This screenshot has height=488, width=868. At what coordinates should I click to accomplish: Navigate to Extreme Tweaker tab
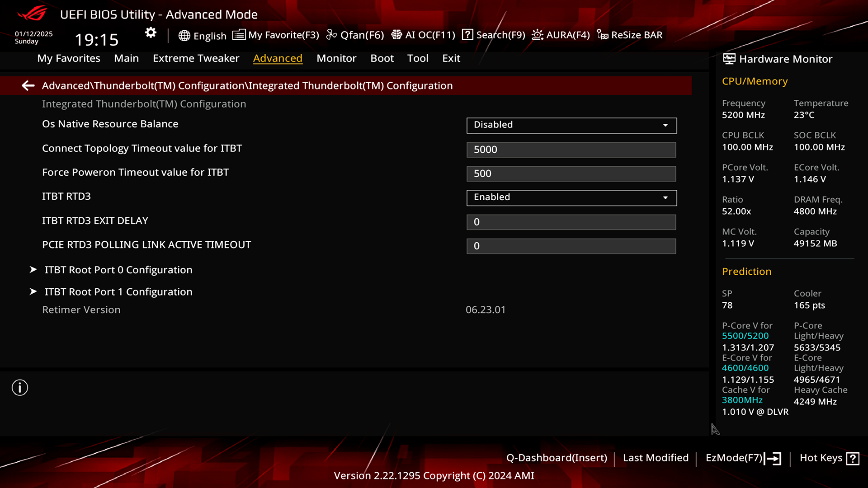coord(196,58)
